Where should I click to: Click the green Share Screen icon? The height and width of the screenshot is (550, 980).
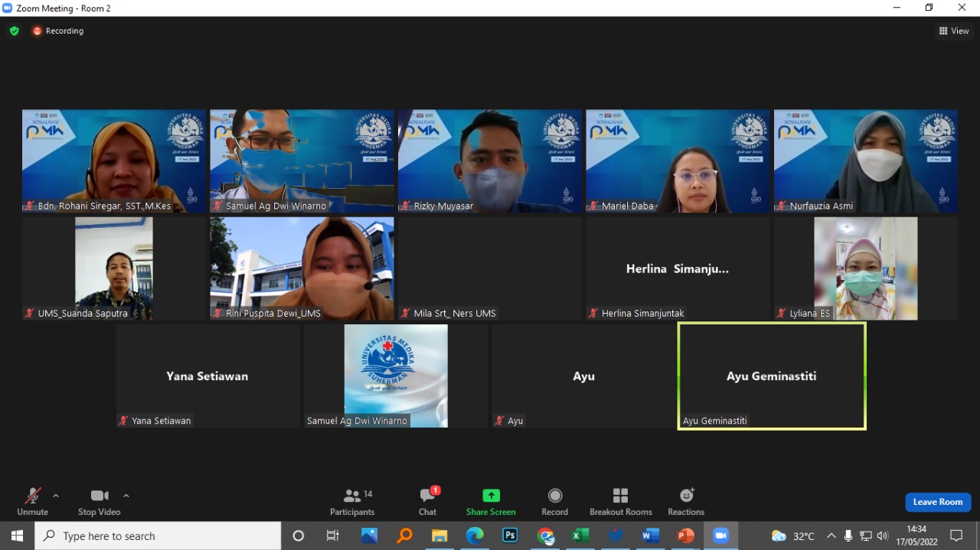491,496
